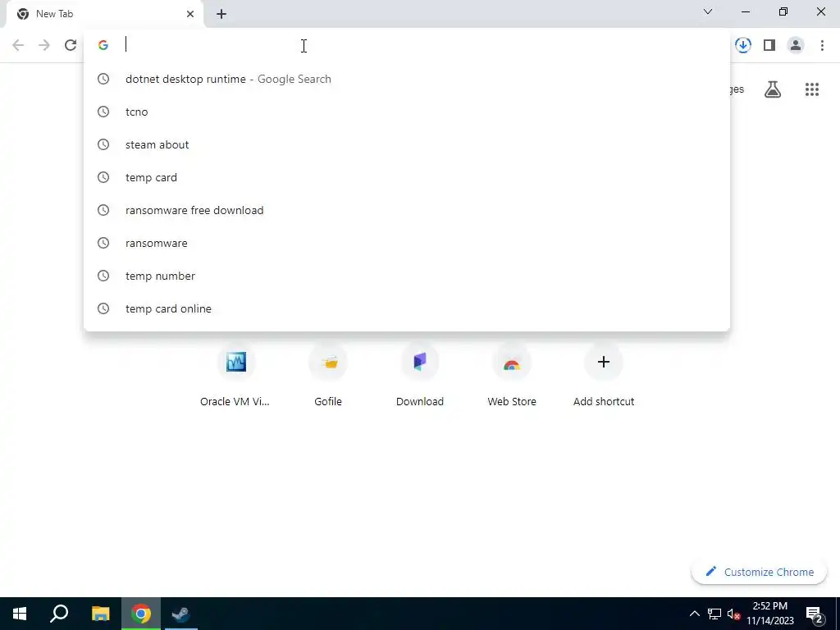Click the muted volume tray icon
This screenshot has height=630, width=840.
click(734, 614)
